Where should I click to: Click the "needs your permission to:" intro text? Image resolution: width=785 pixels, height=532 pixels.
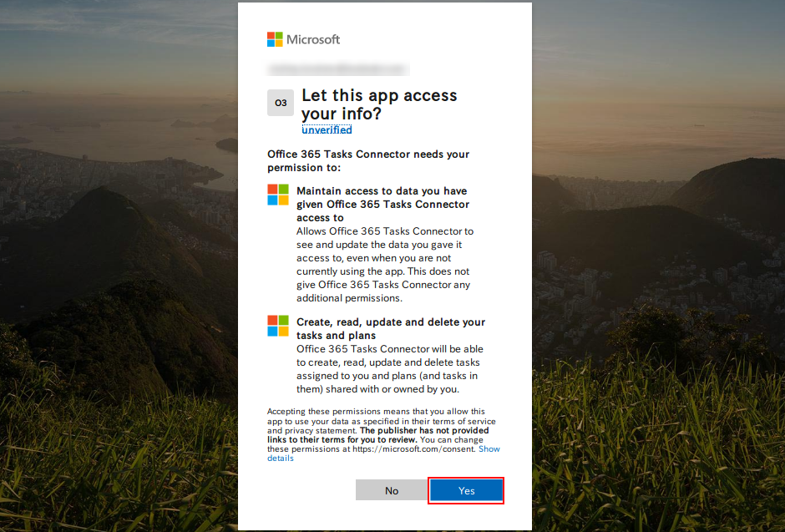[367, 160]
